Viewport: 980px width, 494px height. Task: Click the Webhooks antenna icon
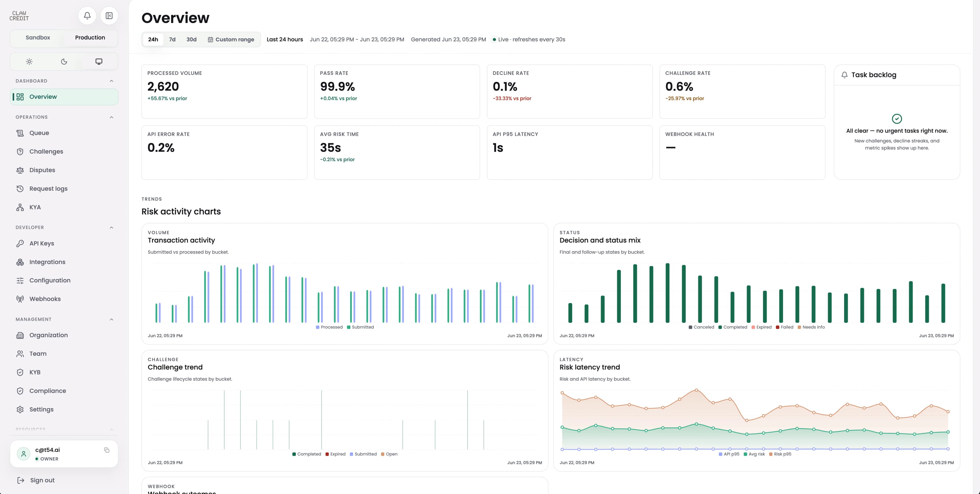[20, 299]
